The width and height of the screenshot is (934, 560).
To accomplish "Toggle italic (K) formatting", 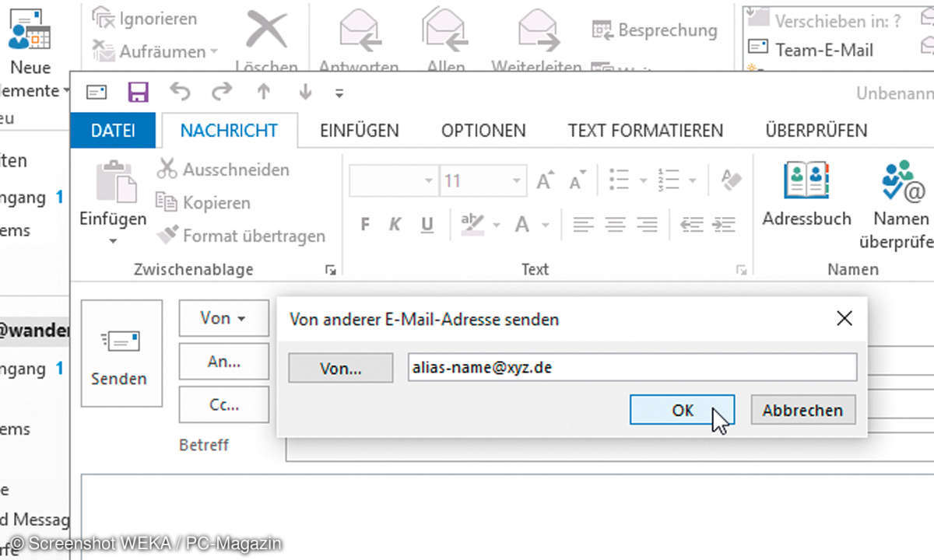I will click(395, 226).
